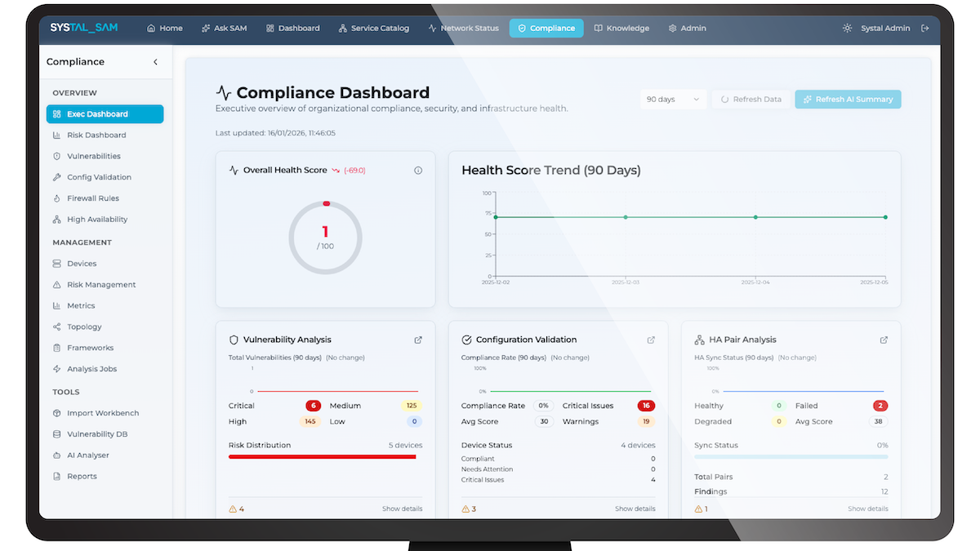The width and height of the screenshot is (980, 551).
Task: Click the info icon on Overall Health Score
Action: 418,170
